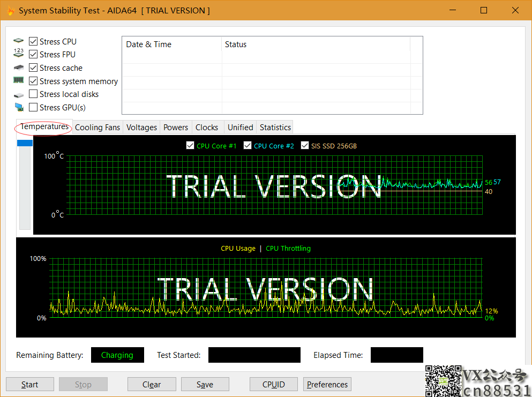Click the chip icon beside Stress cache
The image size is (532, 397).
18,68
